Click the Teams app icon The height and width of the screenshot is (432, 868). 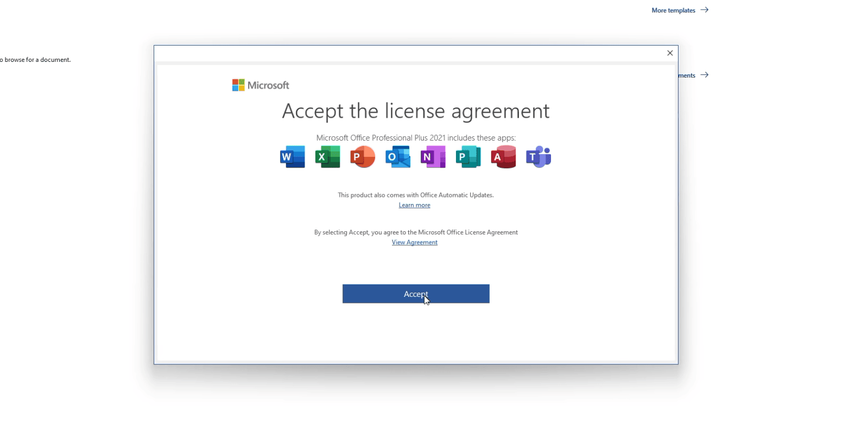pos(538,157)
